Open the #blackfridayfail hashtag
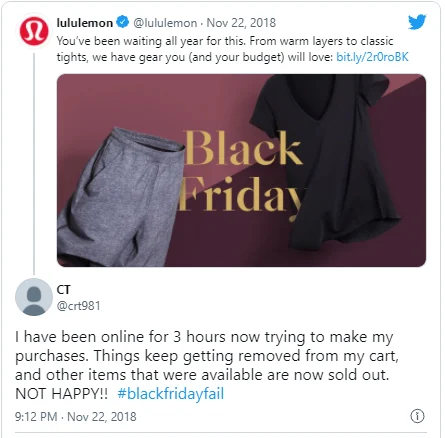Image resolution: width=445 pixels, height=438 pixels. [x=171, y=394]
